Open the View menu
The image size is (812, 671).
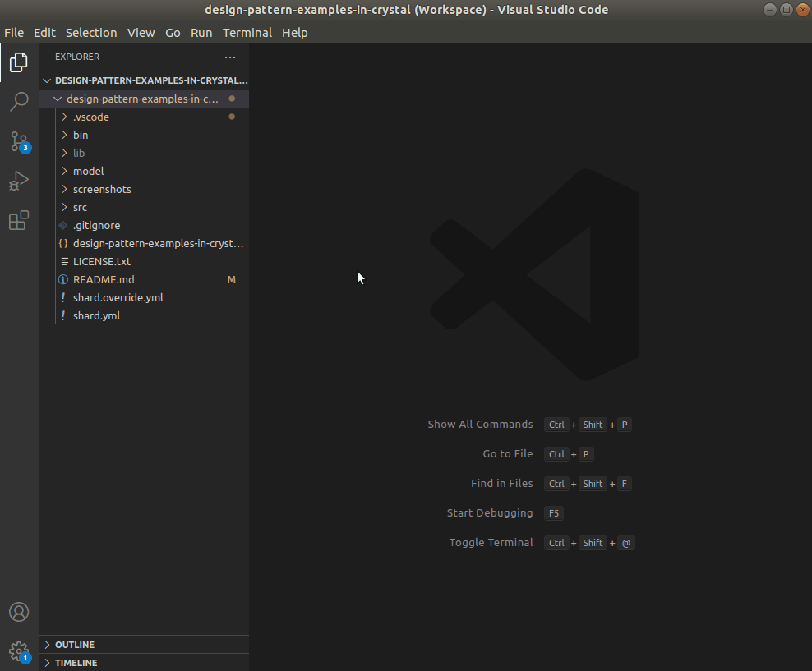click(141, 33)
